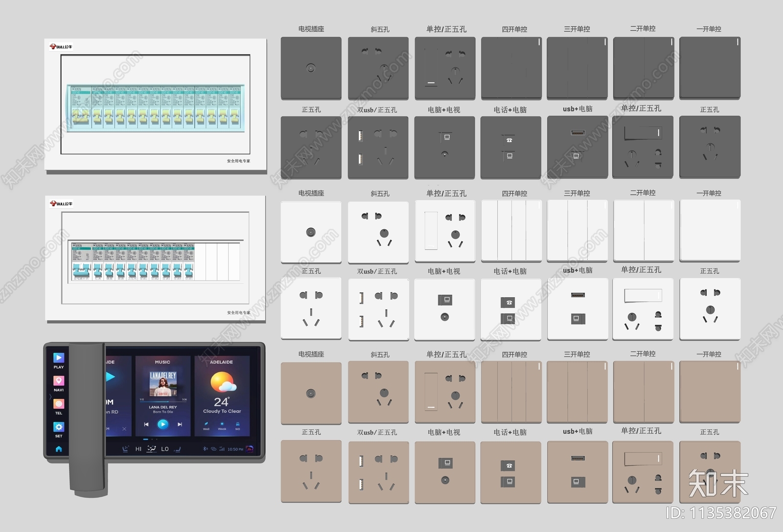
Task: Click the telephone jack on beige 电话+电脑 plate
Action: tap(507, 465)
